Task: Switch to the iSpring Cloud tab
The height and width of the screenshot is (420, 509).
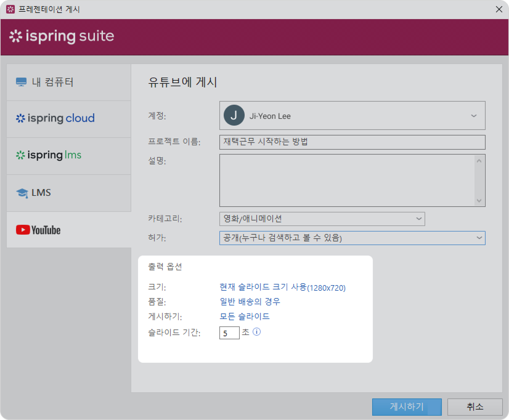Action: 69,119
